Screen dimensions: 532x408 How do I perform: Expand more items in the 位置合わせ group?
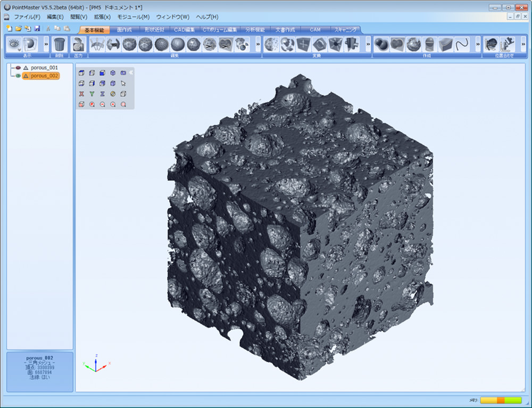point(523,44)
